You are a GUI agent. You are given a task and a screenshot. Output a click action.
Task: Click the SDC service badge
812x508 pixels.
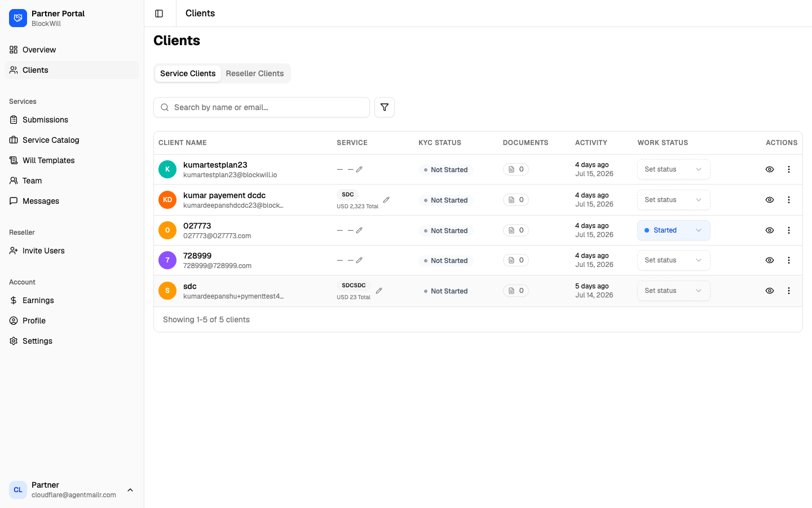[348, 194]
